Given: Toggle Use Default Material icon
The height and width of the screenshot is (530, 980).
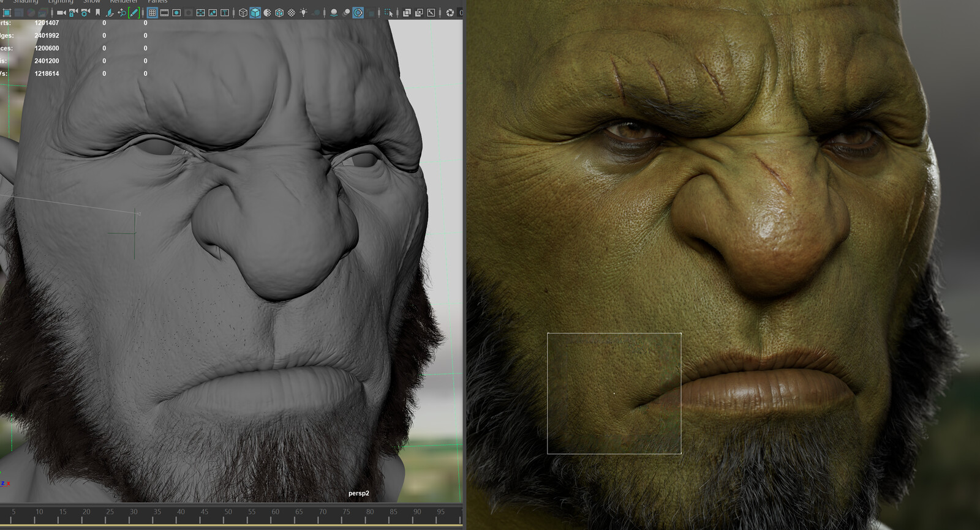Looking at the screenshot, I should pos(267,12).
